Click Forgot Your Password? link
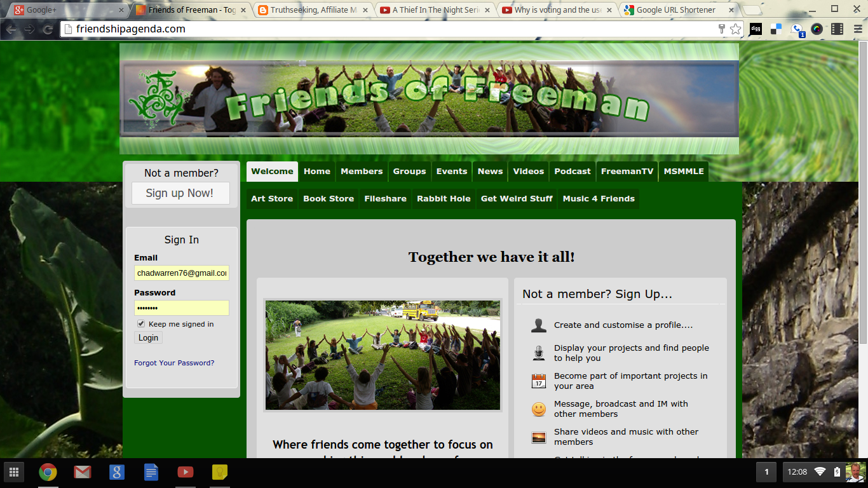This screenshot has height=488, width=868. tap(174, 363)
